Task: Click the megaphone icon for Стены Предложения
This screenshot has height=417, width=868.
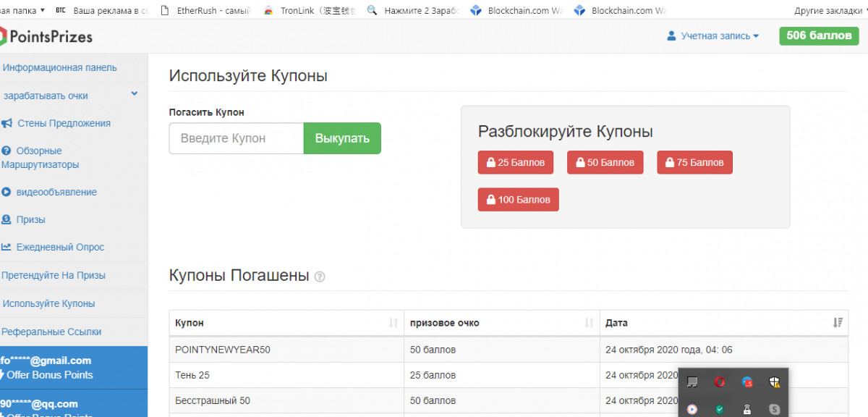Action: (x=7, y=123)
